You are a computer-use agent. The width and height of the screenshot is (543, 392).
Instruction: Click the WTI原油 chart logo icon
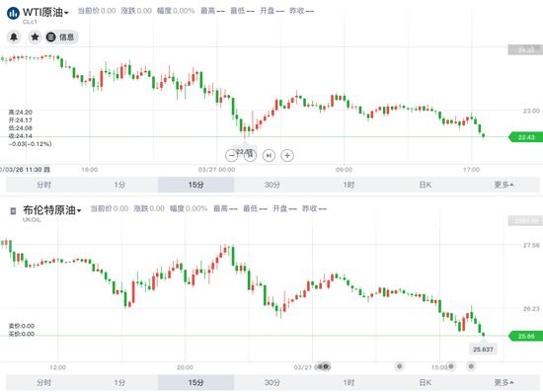pyautogui.click(x=13, y=14)
